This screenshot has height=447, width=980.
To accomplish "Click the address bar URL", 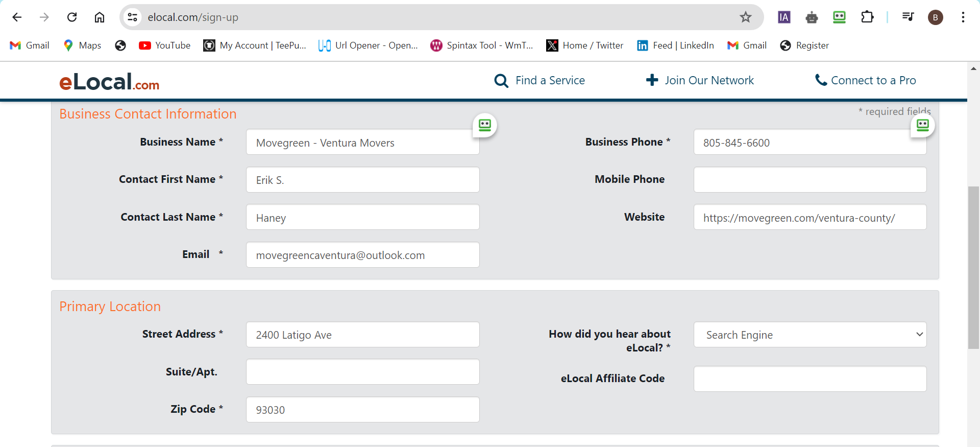I will click(193, 17).
